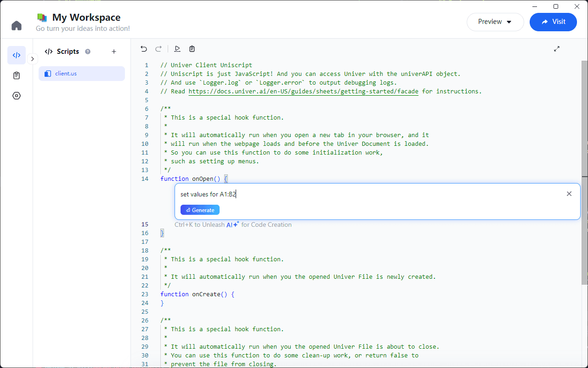Viewport: 588px width, 368px height.
Task: Toggle fullscreen editor with expand icon
Action: (x=557, y=49)
